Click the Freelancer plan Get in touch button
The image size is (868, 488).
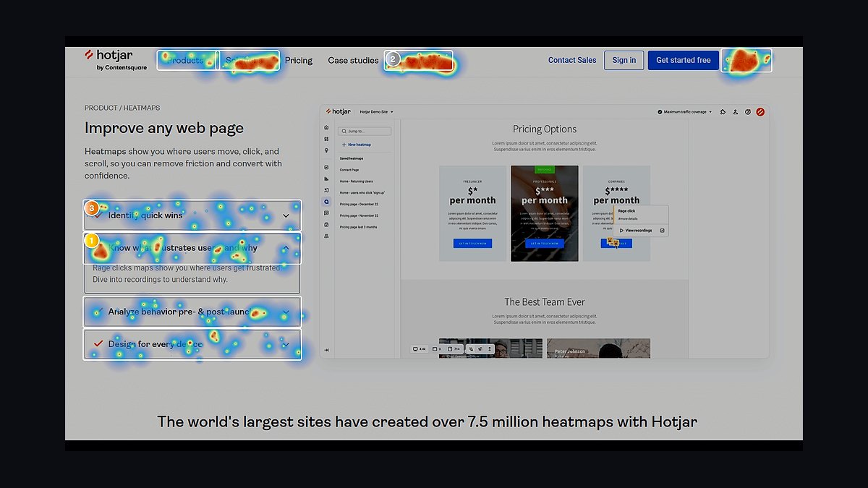point(472,244)
